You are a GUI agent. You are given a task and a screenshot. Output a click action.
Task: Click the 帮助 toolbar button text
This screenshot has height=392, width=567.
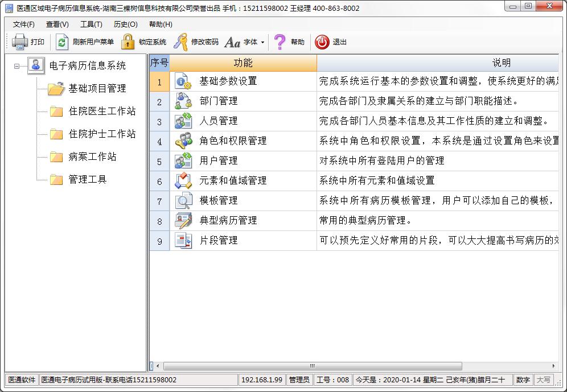[x=297, y=42]
